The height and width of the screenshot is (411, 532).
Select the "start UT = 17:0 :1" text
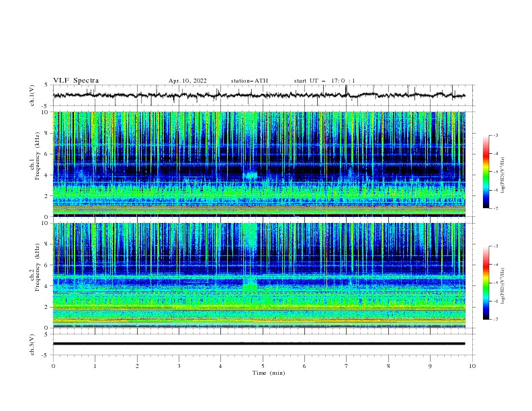tap(324, 81)
